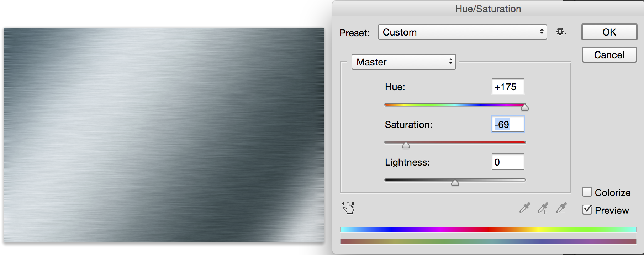
Task: Click the Hue slider handle
Action: tap(525, 107)
